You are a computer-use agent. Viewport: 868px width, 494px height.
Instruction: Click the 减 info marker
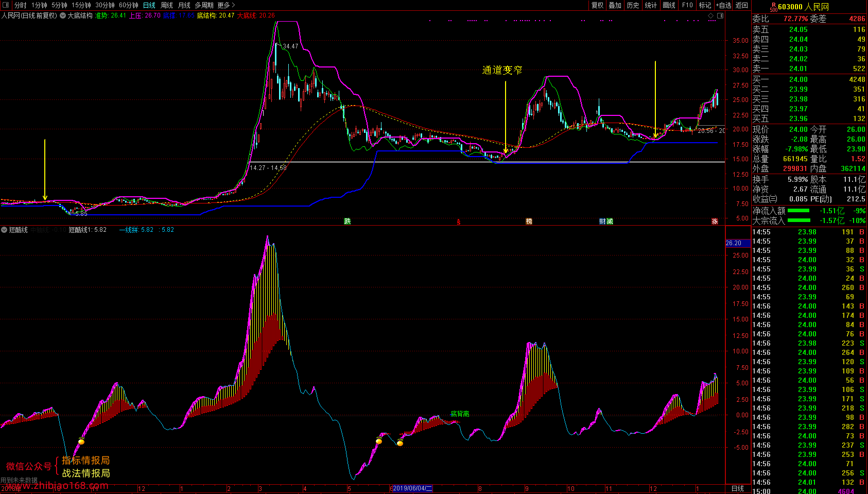click(x=610, y=222)
